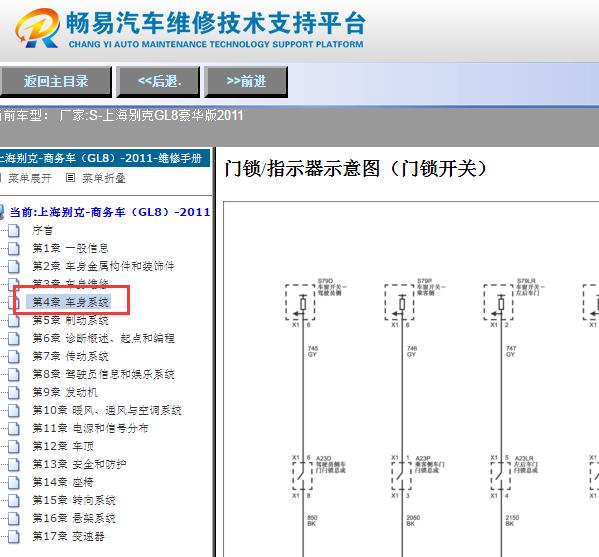The width and height of the screenshot is (599, 557).
Task: Click the page icon beside 第13章 安全和防护
Action: coord(14,464)
